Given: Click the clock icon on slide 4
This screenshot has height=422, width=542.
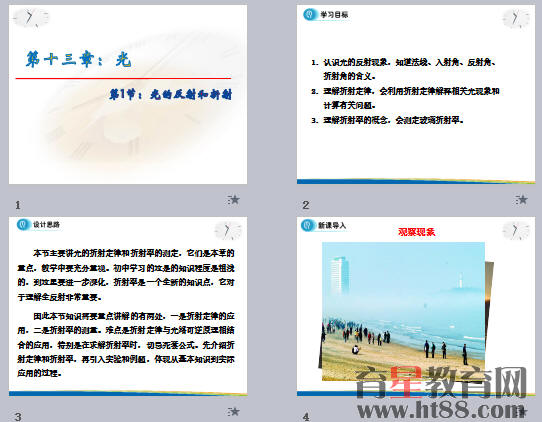Looking at the screenshot, I should click(516, 230).
